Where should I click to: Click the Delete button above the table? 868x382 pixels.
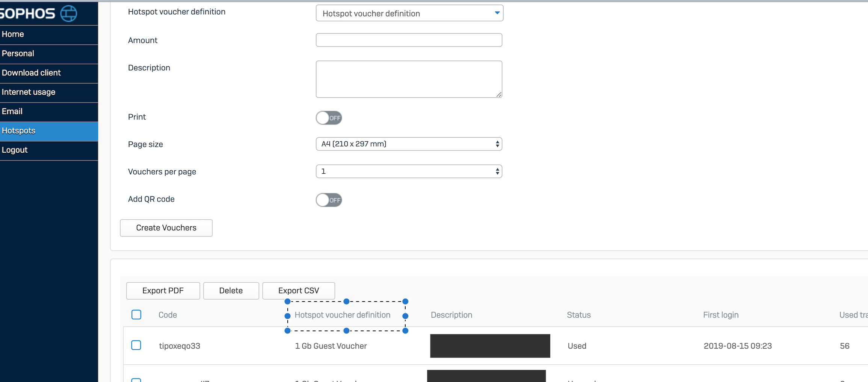pos(231,291)
